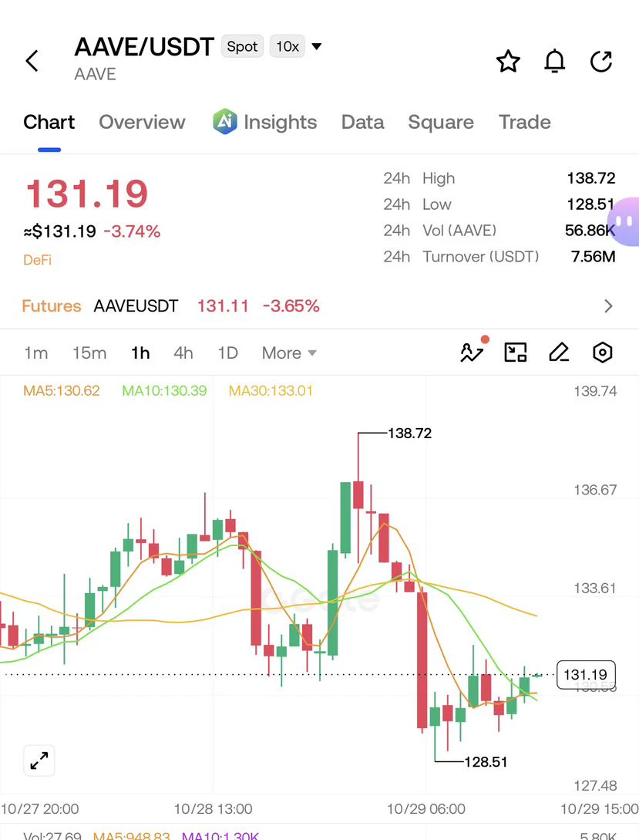Switch to the Overview tab
This screenshot has width=639, height=840.
point(142,122)
